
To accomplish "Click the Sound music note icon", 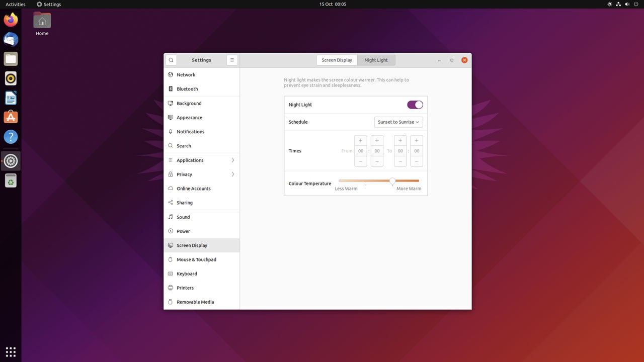I will pyautogui.click(x=171, y=217).
